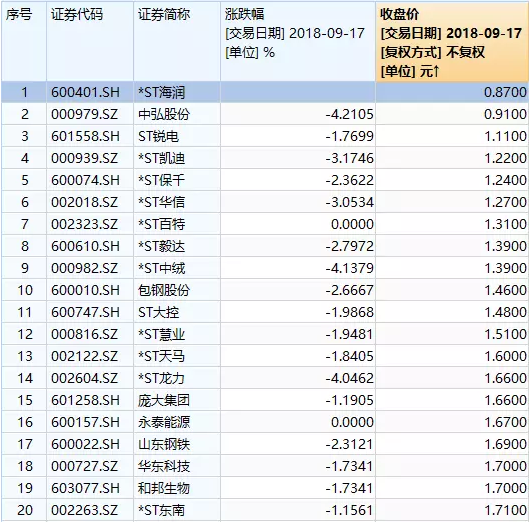
Task: Click closing price 1.5100
Action: [505, 334]
